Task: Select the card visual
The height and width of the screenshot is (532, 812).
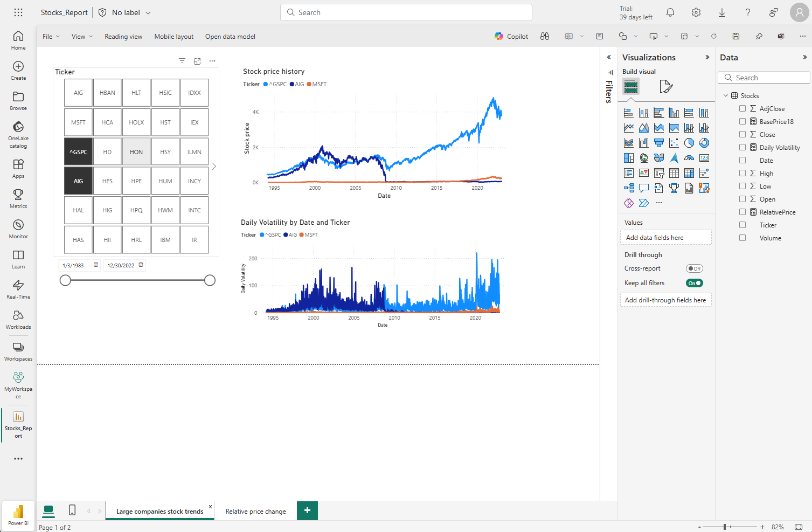Action: click(704, 158)
